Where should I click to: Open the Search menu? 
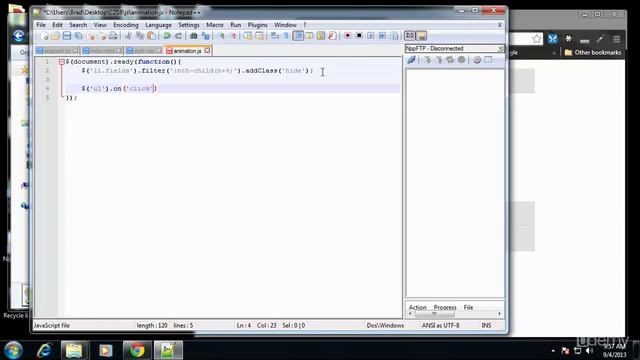[78, 25]
